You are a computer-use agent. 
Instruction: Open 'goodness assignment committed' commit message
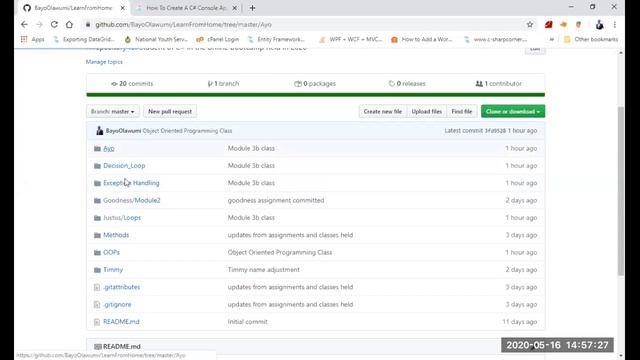(276, 200)
